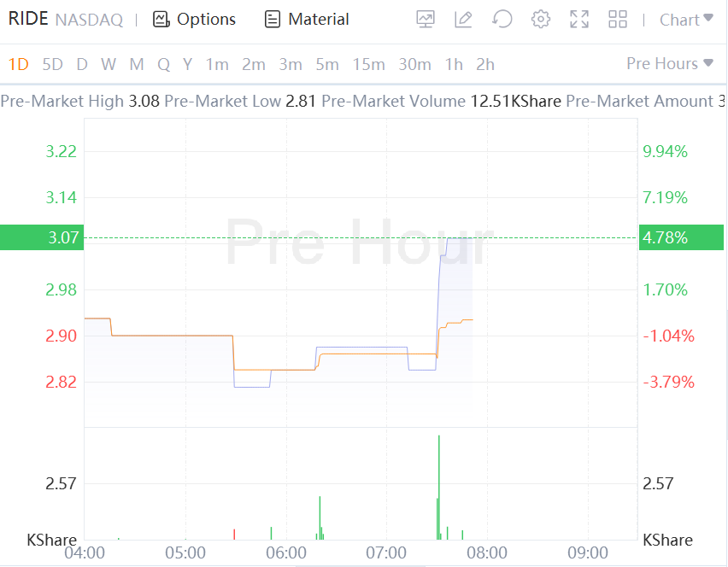Viewport: 728px width, 567px height.
Task: Click the refresh chart icon
Action: coord(502,19)
